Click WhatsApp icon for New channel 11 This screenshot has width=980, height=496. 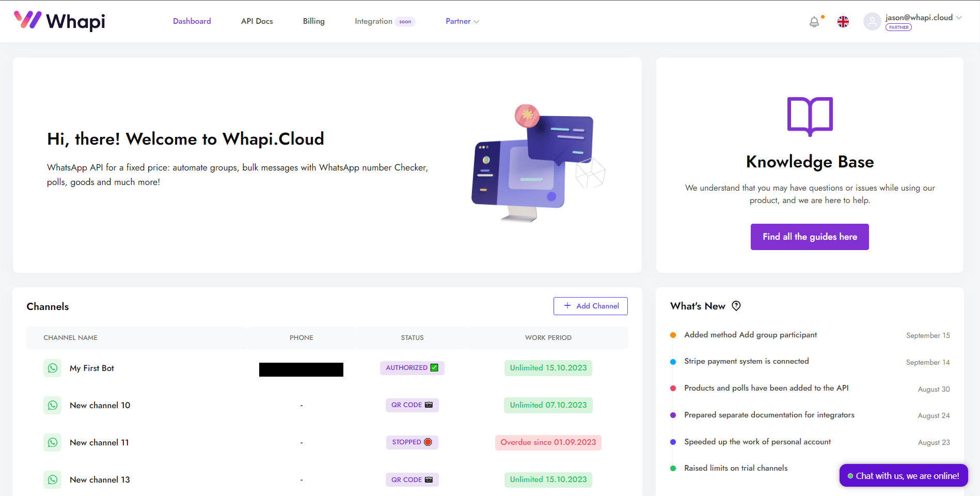point(53,442)
